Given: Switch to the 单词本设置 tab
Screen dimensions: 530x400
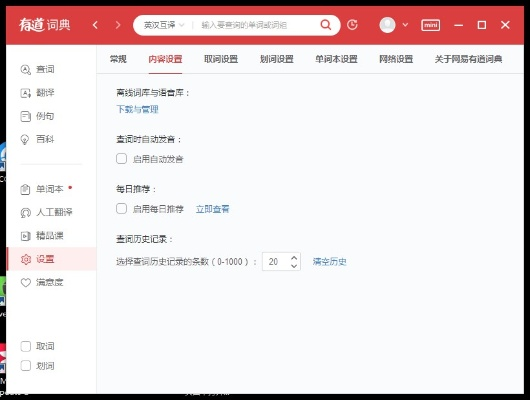Looking at the screenshot, I should (336, 59).
